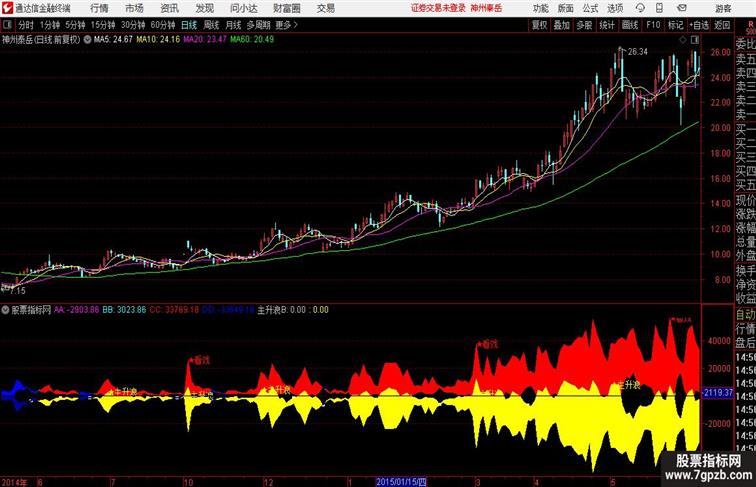Switch to 5分钟 chart period

[75, 25]
